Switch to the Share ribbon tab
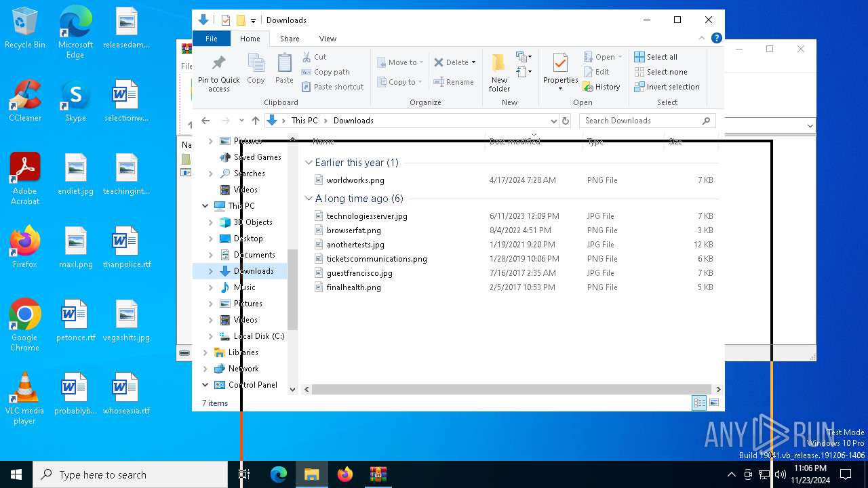Viewport: 868px width, 488px height. pyautogui.click(x=290, y=39)
